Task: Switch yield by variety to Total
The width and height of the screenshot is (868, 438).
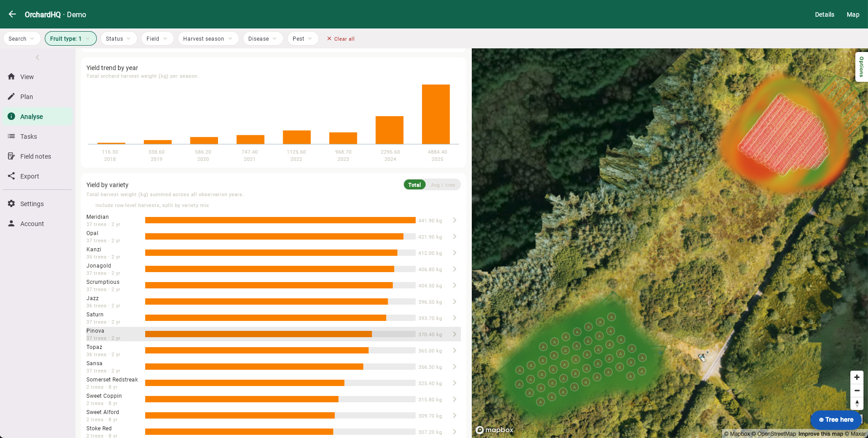Action: (414, 185)
